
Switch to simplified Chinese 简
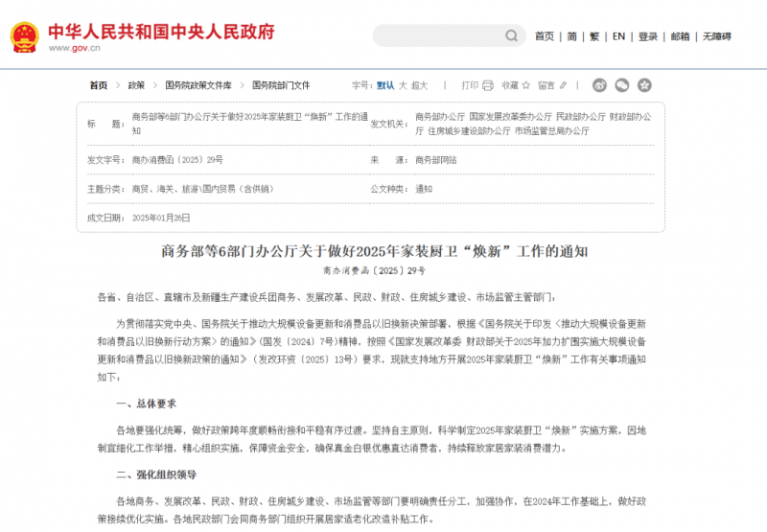(x=571, y=36)
